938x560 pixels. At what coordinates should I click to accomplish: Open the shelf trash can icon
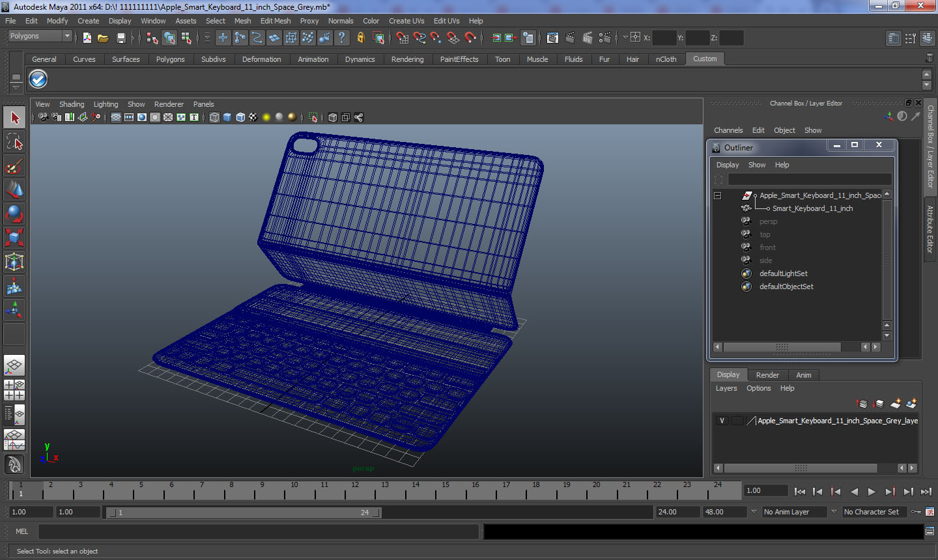pyautogui.click(x=929, y=58)
